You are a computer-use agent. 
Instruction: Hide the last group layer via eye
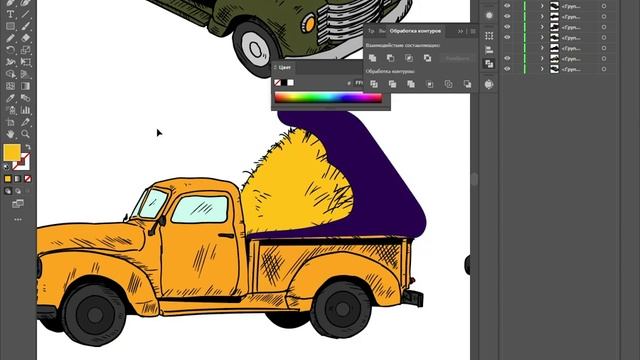[x=507, y=69]
